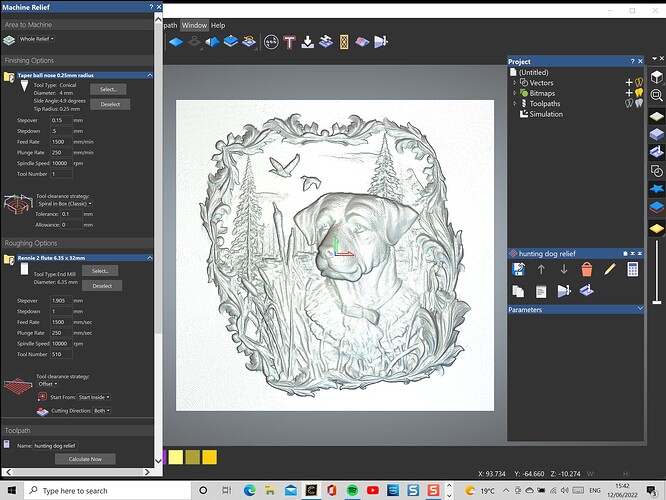Viewport: 666px width, 500px height.
Task: Click the yellow pencil edit icon
Action: pos(610,269)
